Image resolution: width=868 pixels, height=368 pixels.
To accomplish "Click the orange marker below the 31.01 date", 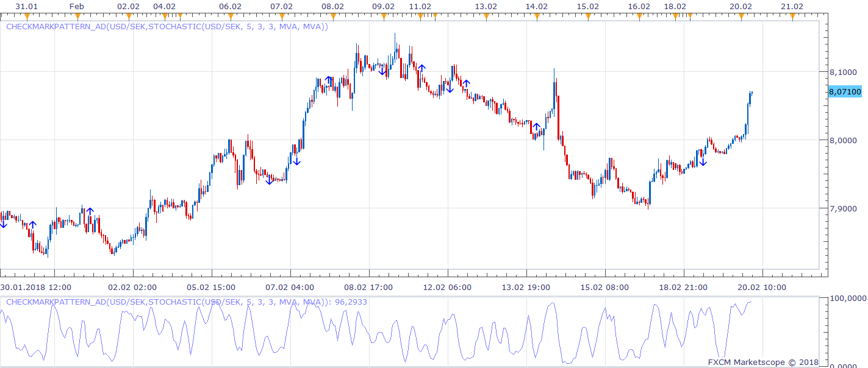I will click(26, 17).
